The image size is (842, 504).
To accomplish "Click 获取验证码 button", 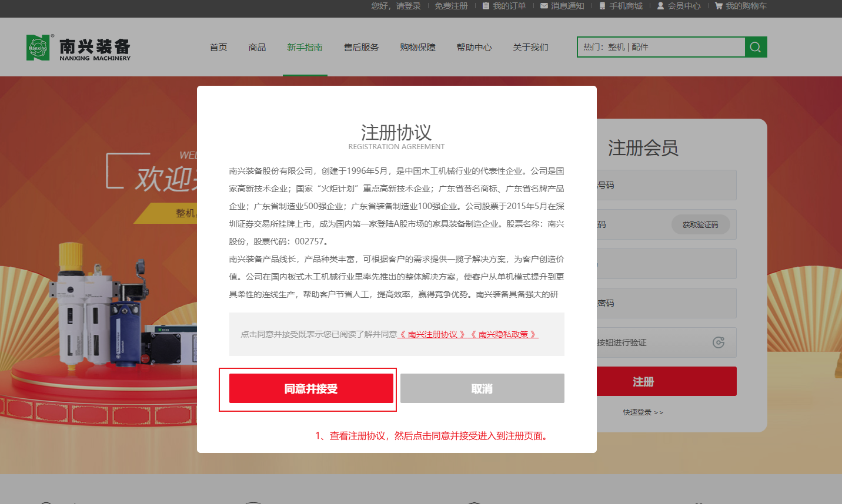I will [x=700, y=224].
